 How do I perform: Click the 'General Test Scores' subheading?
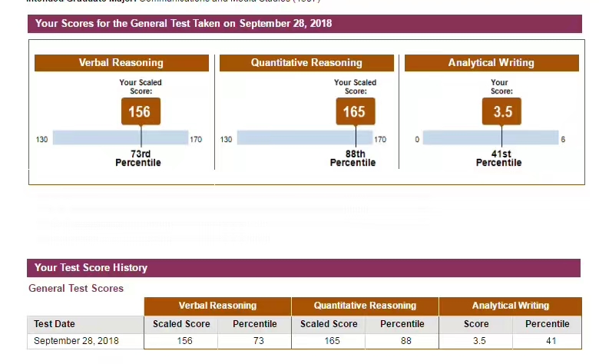(x=76, y=289)
